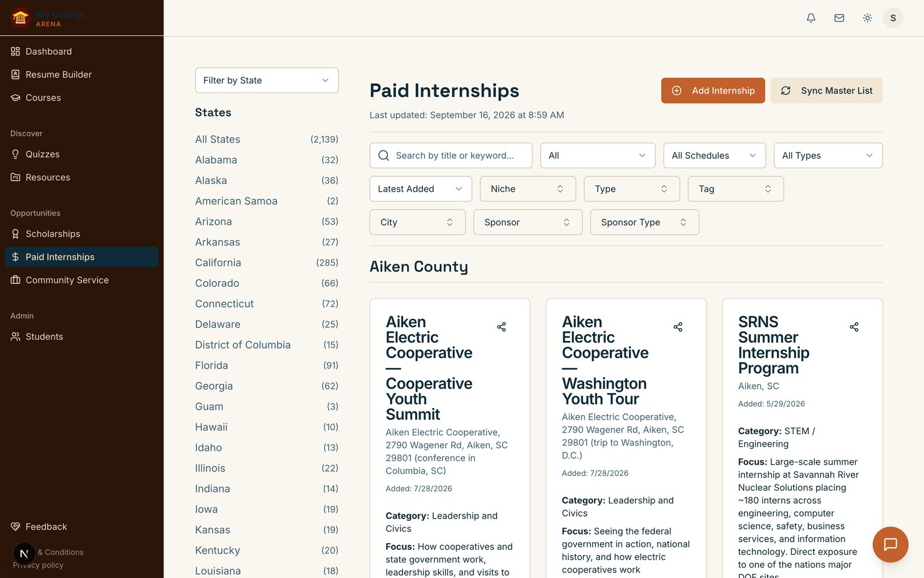This screenshot has height=578, width=924.
Task: Expand the Sponsor filter selector
Action: click(x=528, y=223)
